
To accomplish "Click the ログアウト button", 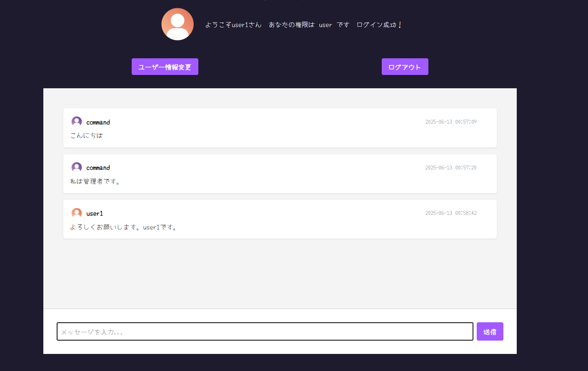I will [405, 67].
